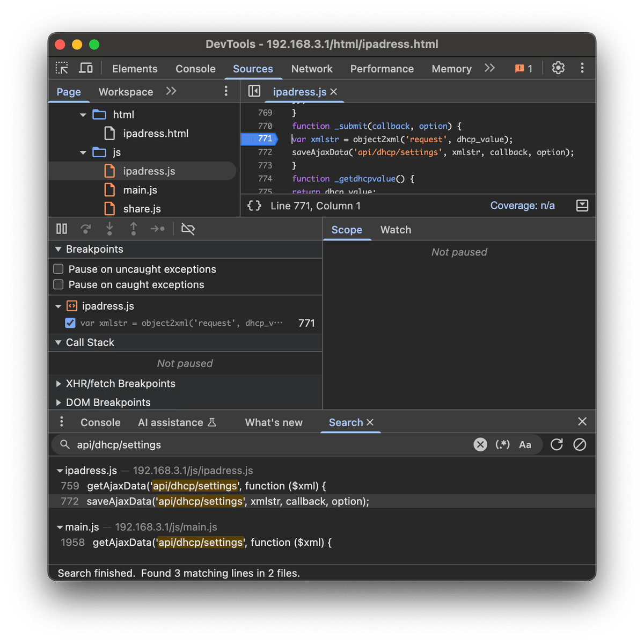Pause script execution button
This screenshot has width=644, height=644.
[62, 229]
